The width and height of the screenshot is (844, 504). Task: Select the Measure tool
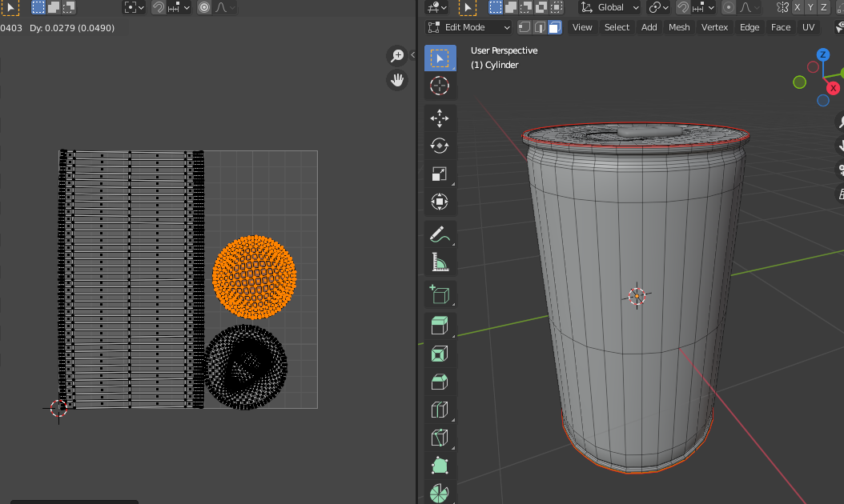click(440, 262)
